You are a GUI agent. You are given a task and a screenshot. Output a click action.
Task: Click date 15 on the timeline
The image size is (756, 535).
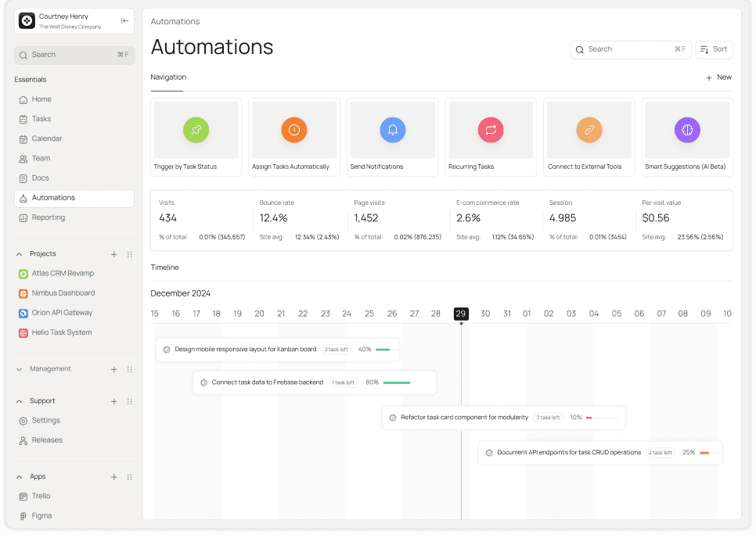coord(154,314)
